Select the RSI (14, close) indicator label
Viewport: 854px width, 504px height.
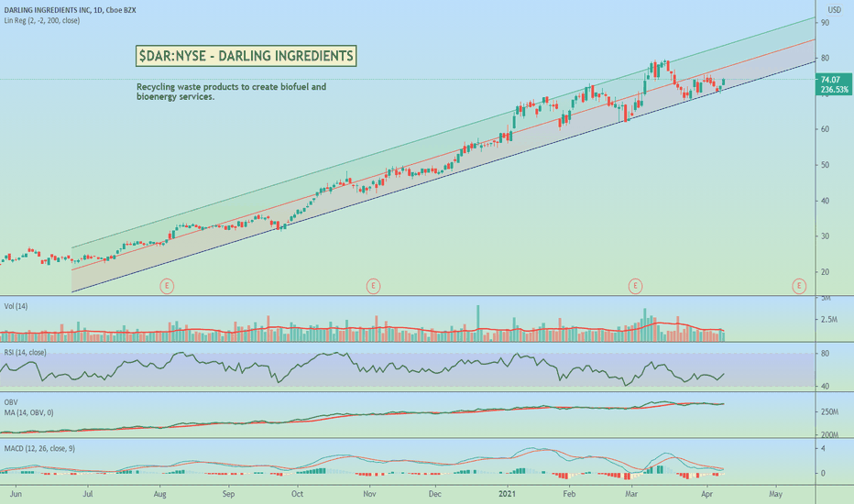pyautogui.click(x=25, y=353)
